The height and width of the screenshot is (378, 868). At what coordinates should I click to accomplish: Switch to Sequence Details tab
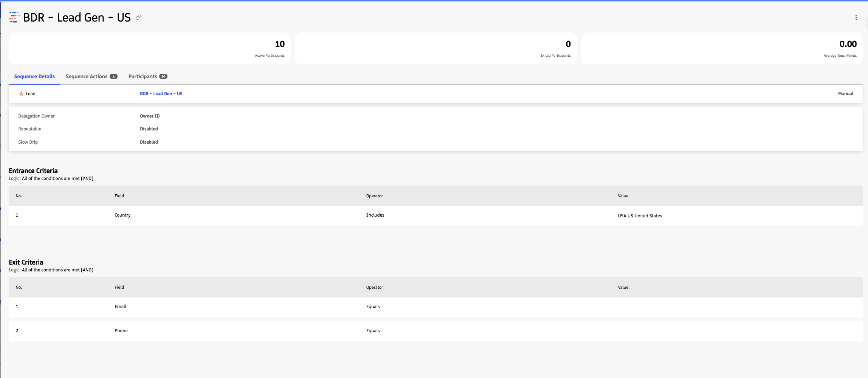pyautogui.click(x=34, y=76)
